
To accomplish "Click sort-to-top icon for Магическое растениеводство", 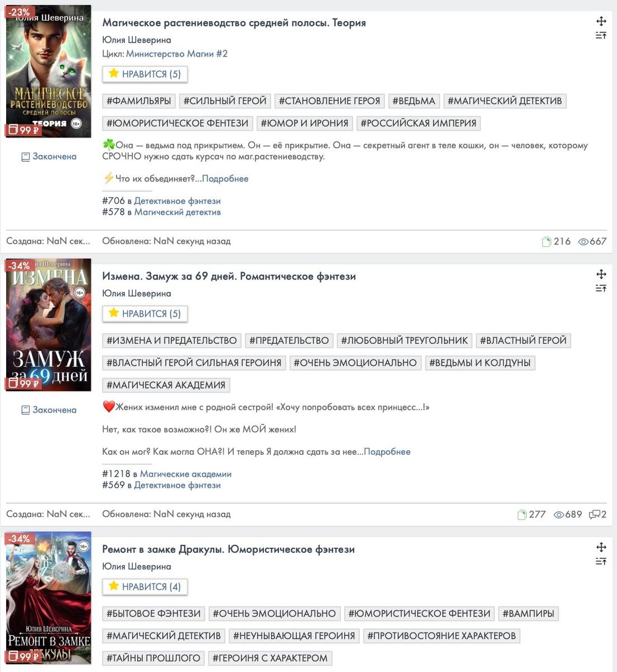I will tap(601, 35).
